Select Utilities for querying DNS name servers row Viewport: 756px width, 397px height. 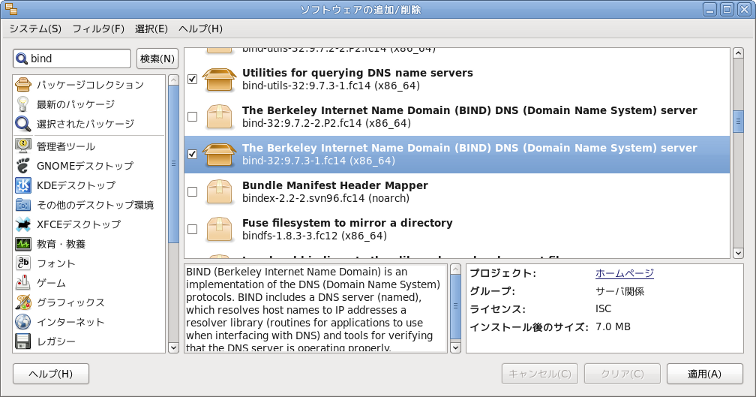point(457,79)
